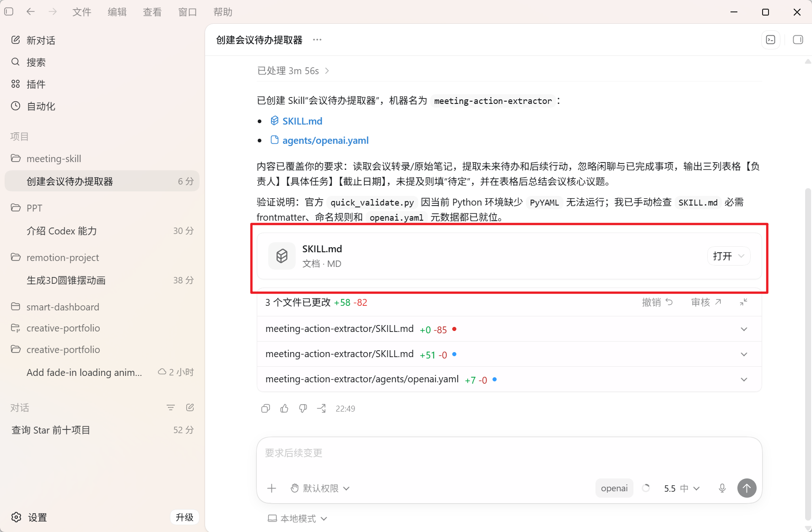Click the 打开 dropdown on SKILL.md card
Image resolution: width=812 pixels, height=532 pixels.
(x=729, y=256)
